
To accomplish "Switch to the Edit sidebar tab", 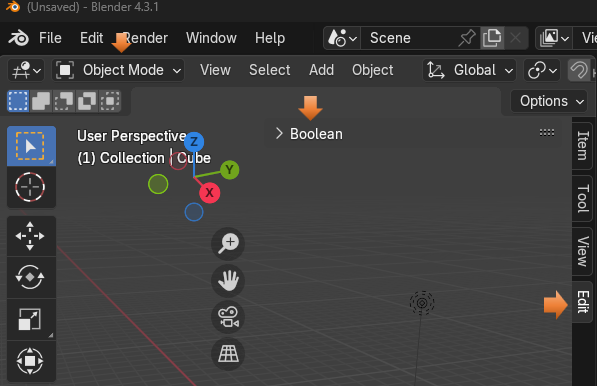I will (583, 302).
